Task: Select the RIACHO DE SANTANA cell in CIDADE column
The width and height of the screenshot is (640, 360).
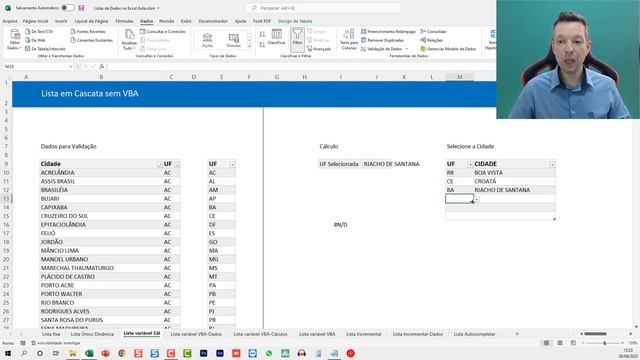Action: click(x=514, y=190)
